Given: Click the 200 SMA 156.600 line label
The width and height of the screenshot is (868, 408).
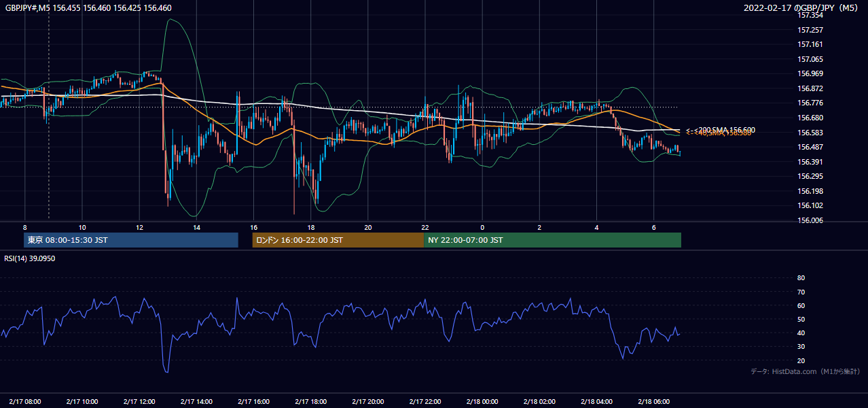Looking at the screenshot, I should click(721, 130).
